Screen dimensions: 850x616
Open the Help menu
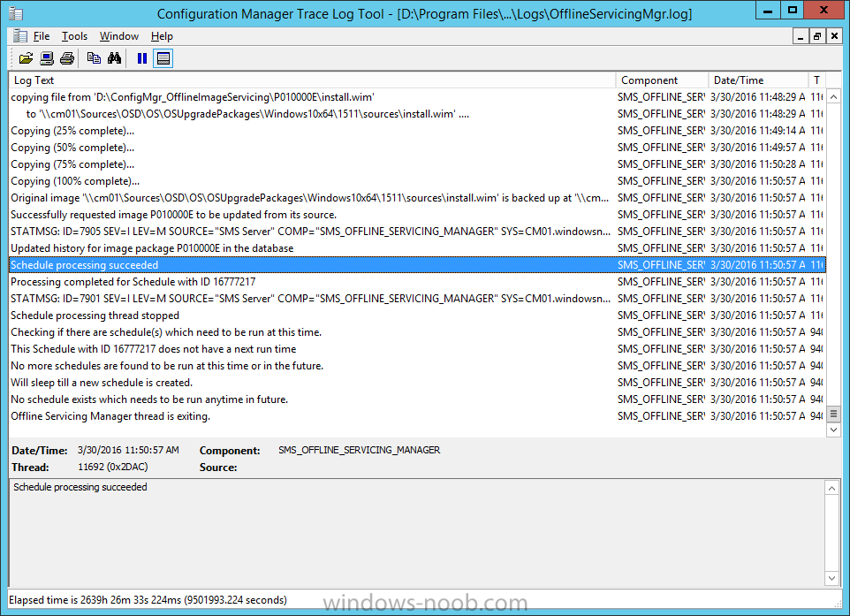coord(162,36)
